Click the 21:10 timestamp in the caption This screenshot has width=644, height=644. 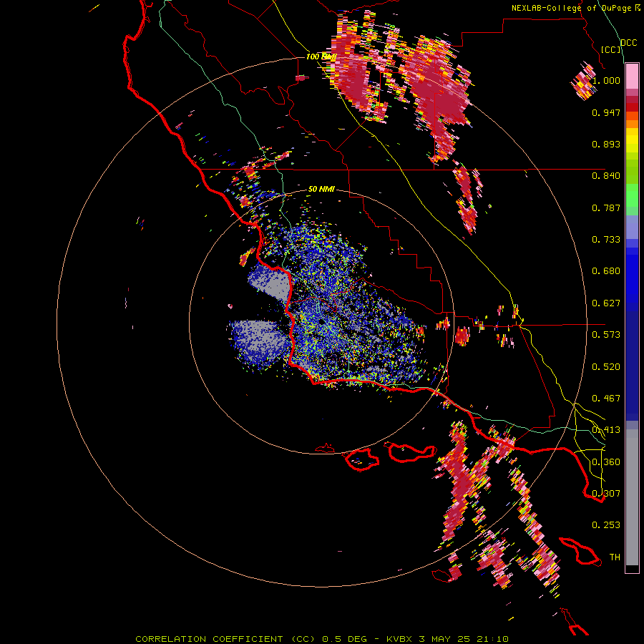pos(492,639)
